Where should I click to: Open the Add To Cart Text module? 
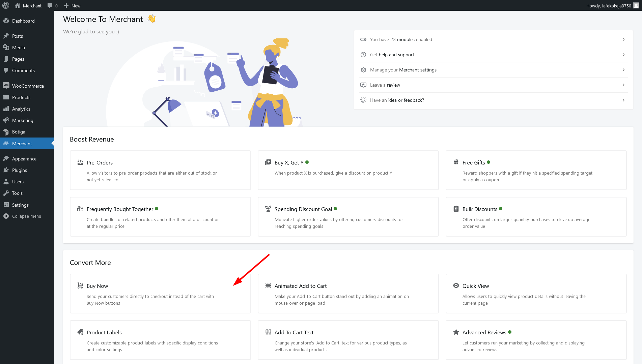tap(348, 340)
